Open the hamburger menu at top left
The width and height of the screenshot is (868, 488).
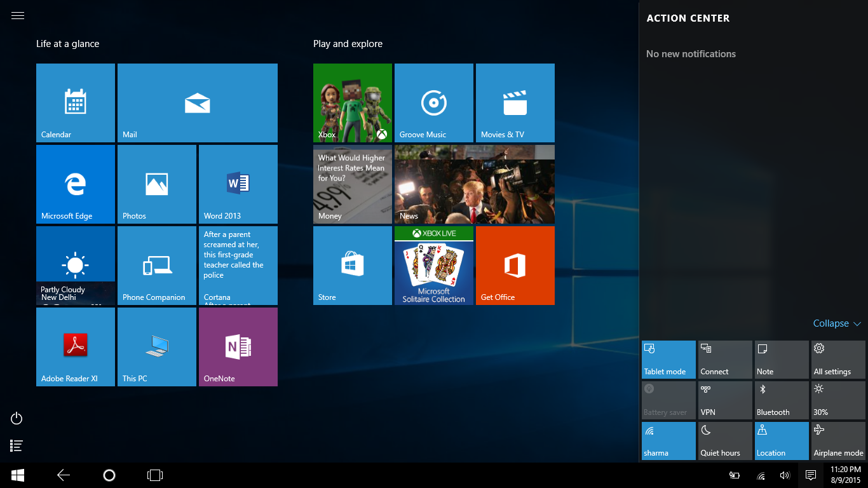18,16
